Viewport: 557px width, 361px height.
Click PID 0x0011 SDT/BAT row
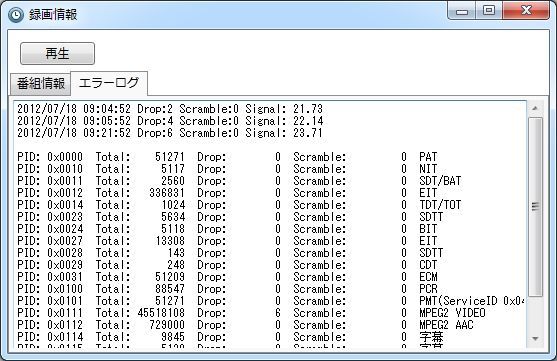point(239,181)
